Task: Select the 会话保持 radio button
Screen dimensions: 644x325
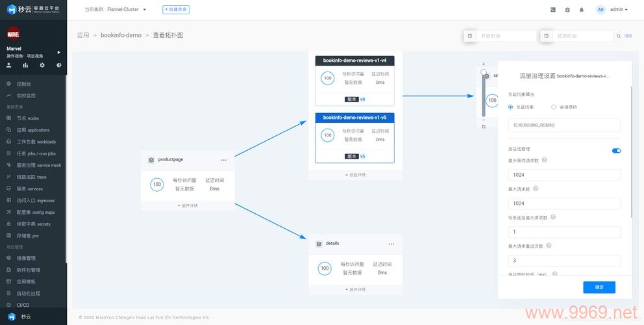Action: tap(554, 107)
